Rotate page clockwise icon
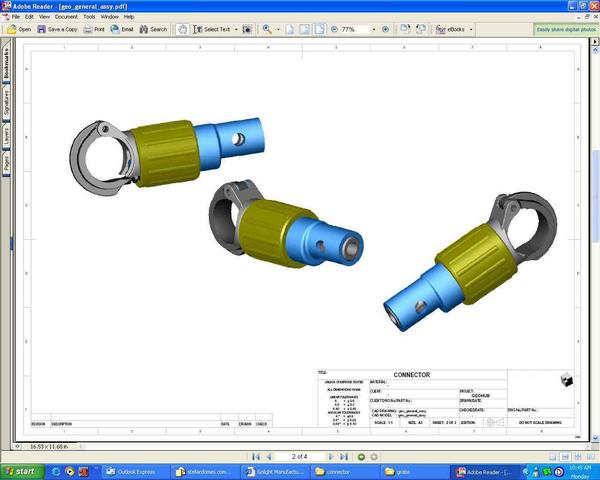 click(405, 29)
